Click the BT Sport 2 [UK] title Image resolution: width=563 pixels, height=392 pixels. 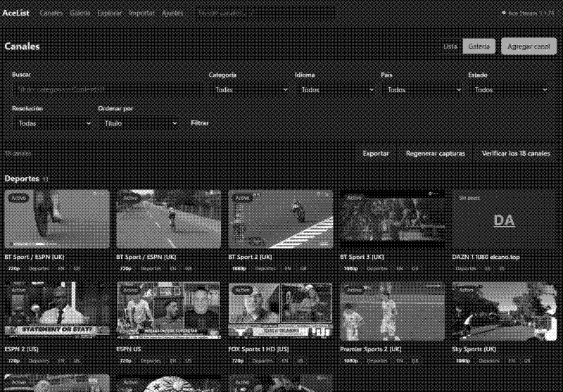(250, 257)
